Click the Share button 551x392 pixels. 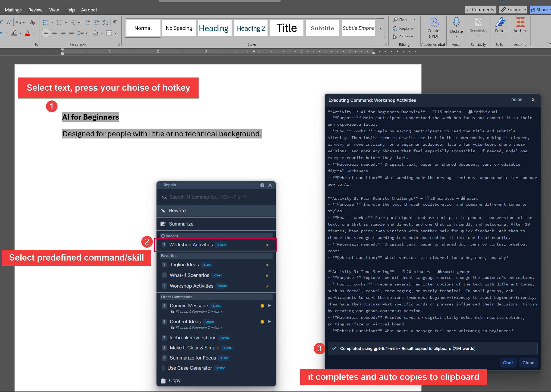(540, 10)
